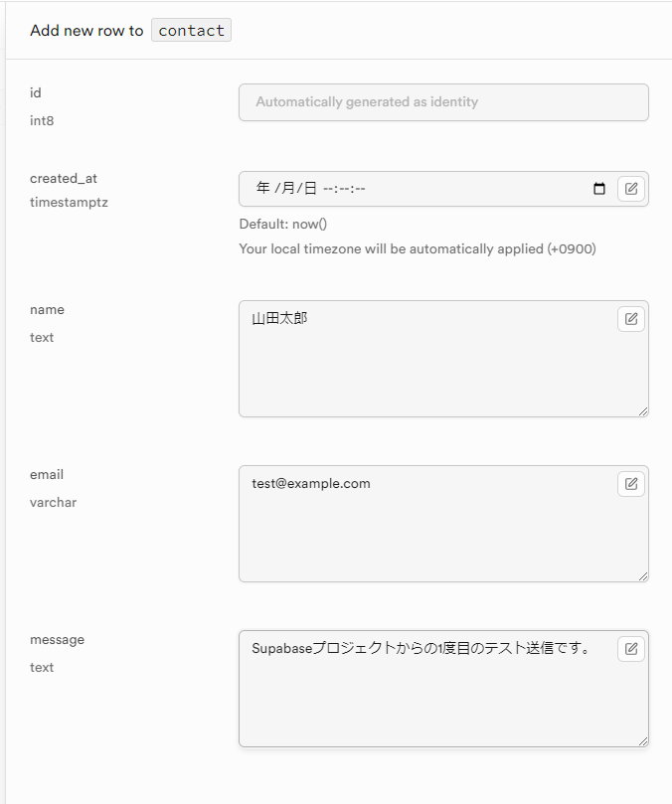Open the calendar picker in created_at field
Image resolution: width=672 pixels, height=804 pixels.
tap(599, 189)
